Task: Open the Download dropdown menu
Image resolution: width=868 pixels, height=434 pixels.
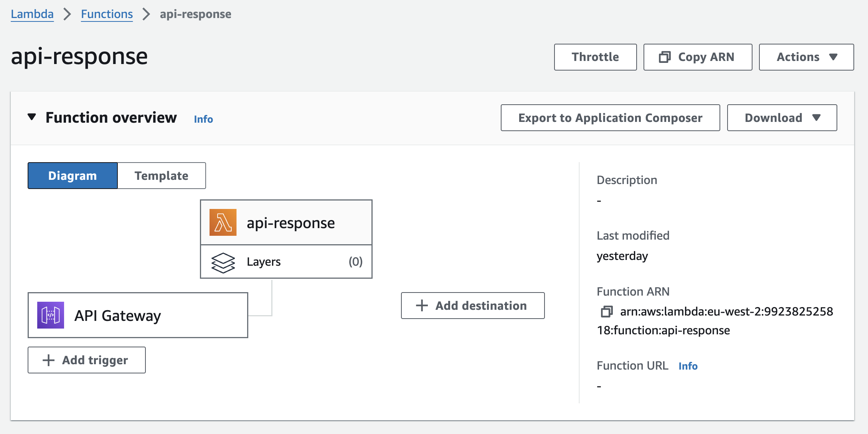Action: click(782, 118)
